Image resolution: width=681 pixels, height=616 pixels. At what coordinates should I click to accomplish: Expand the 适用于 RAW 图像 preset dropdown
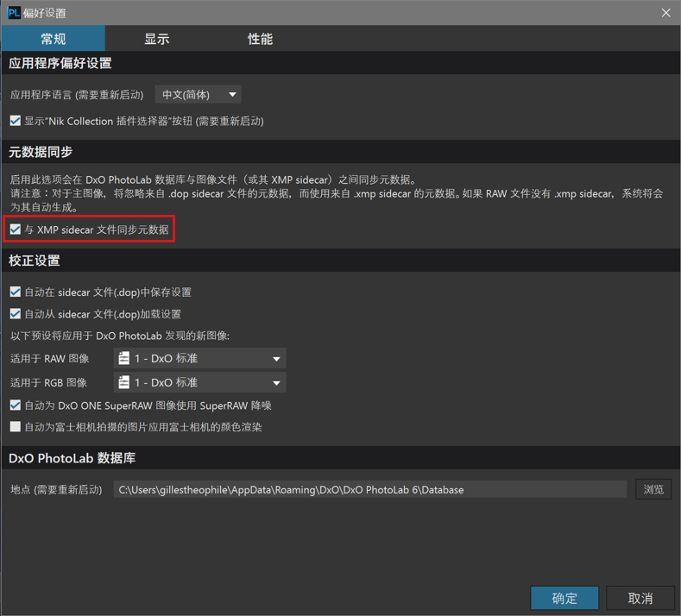click(x=199, y=359)
